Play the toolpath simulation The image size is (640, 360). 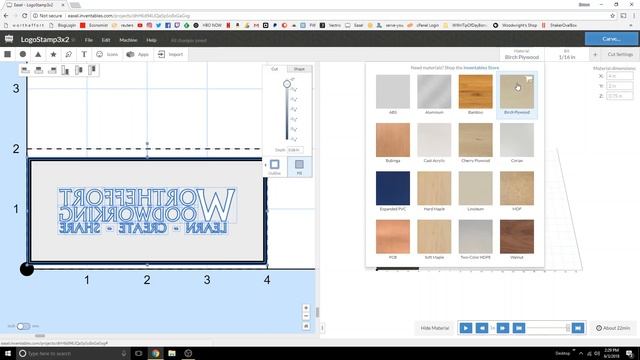click(465, 328)
